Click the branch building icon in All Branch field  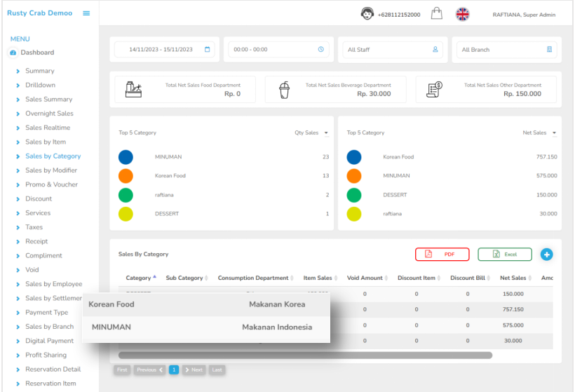coord(549,49)
